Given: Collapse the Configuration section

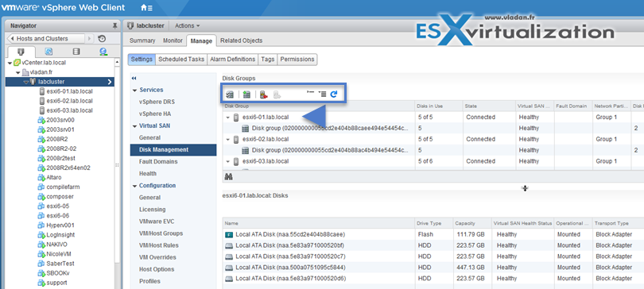Looking at the screenshot, I should (134, 186).
